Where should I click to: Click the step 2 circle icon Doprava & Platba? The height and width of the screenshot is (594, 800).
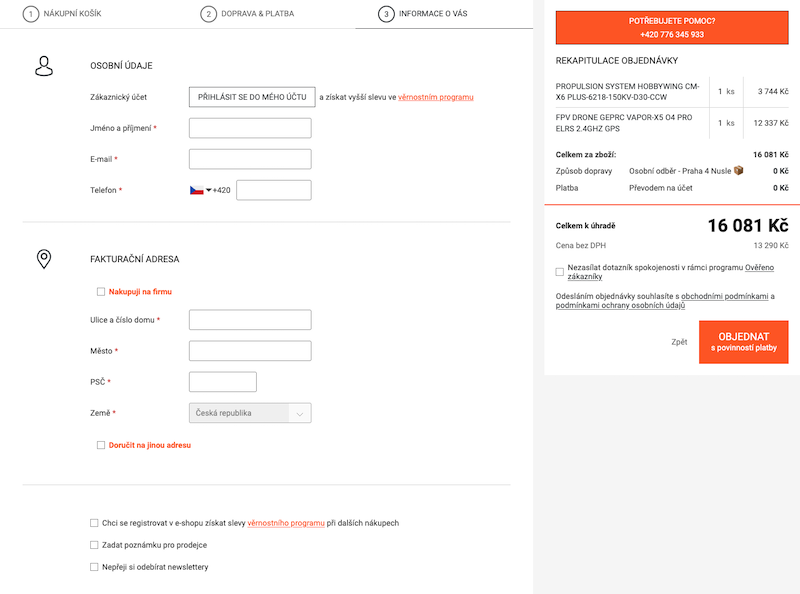coord(208,14)
